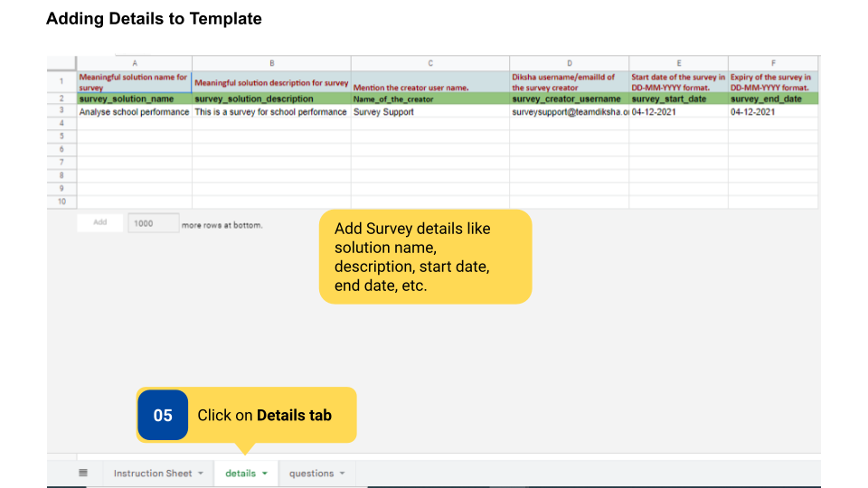
Task: Expand the details tab dropdown arrow
Action: 265,474
